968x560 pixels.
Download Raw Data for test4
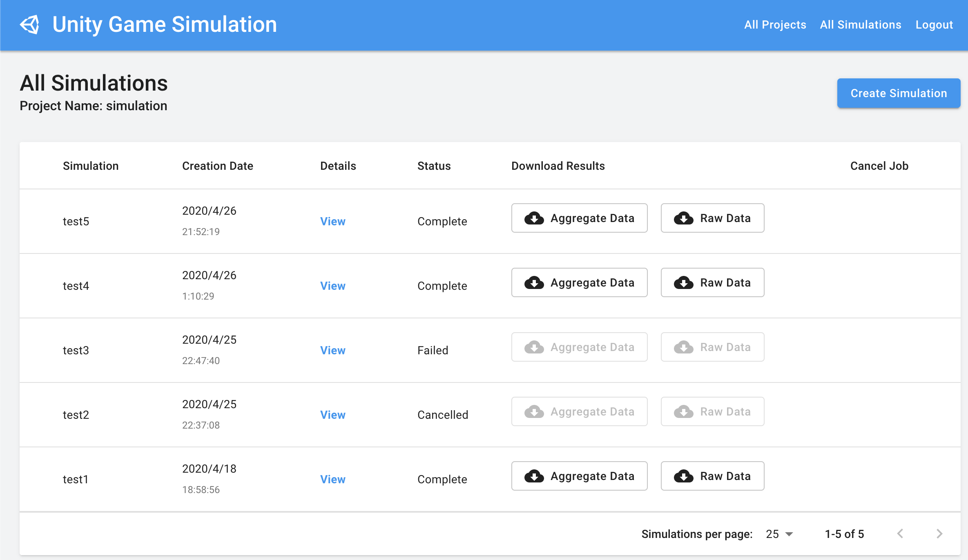[712, 282]
